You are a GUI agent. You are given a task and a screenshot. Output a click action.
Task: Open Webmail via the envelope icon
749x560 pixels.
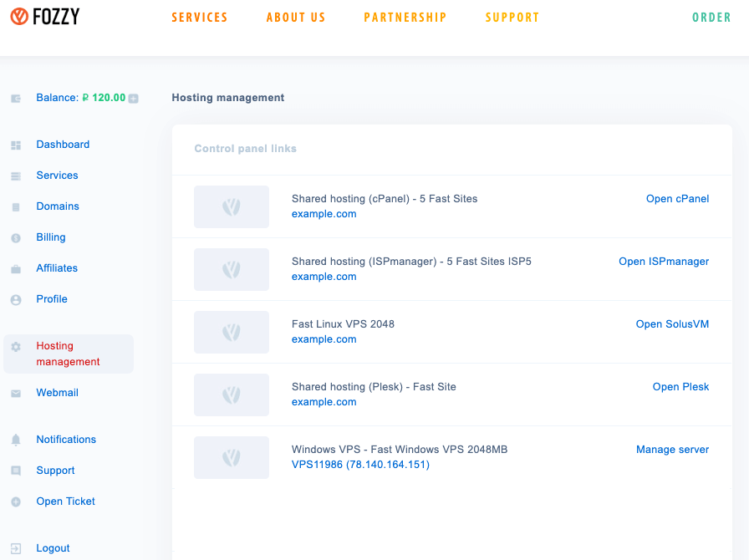pos(15,393)
